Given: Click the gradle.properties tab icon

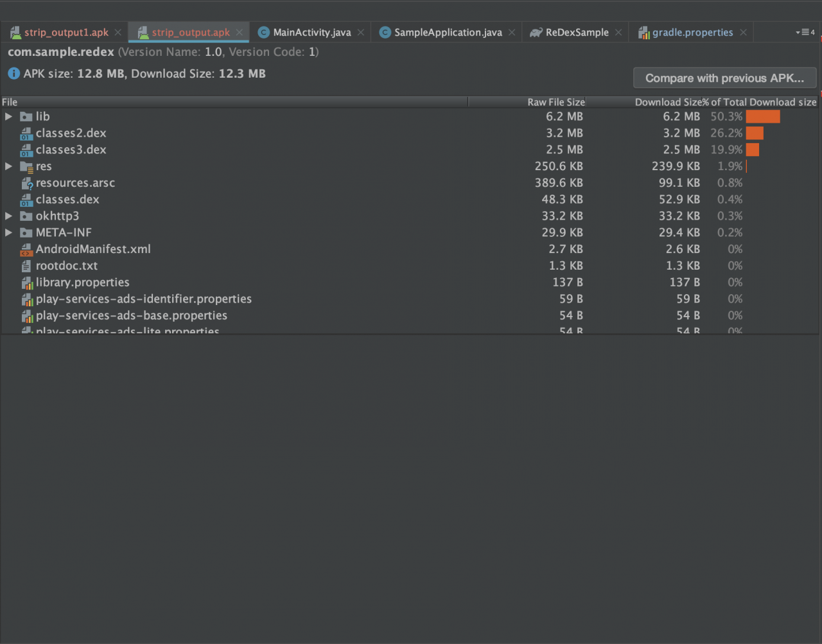Looking at the screenshot, I should tap(643, 32).
